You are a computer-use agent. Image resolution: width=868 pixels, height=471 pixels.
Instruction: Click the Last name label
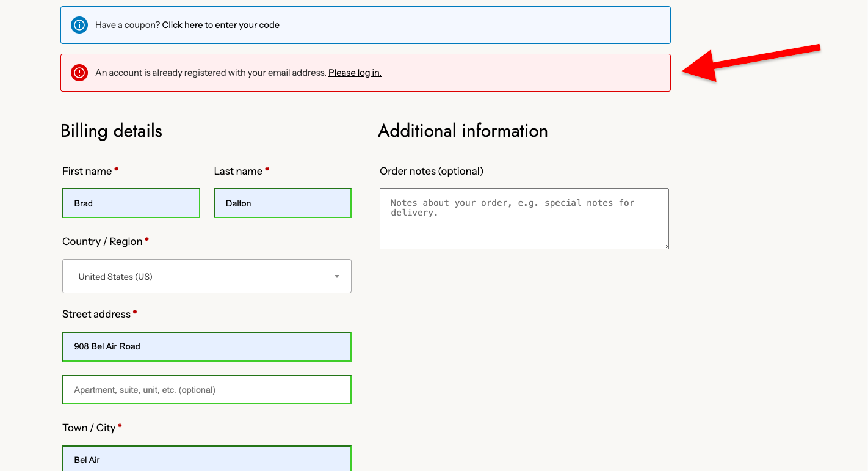pos(237,172)
